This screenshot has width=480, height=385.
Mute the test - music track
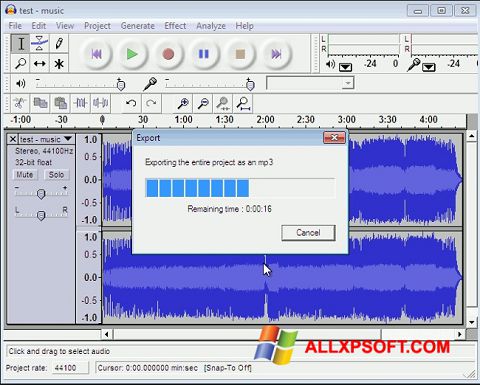point(25,175)
